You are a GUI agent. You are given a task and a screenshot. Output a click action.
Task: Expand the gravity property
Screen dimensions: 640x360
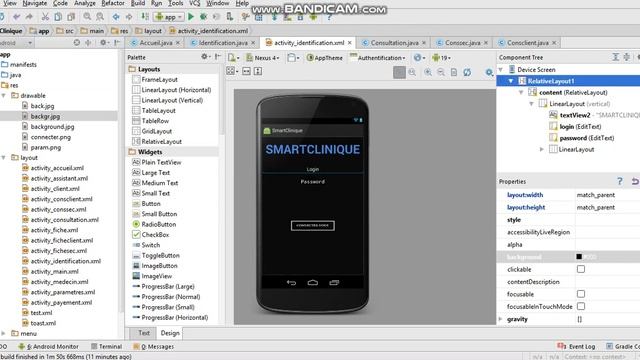(501, 319)
